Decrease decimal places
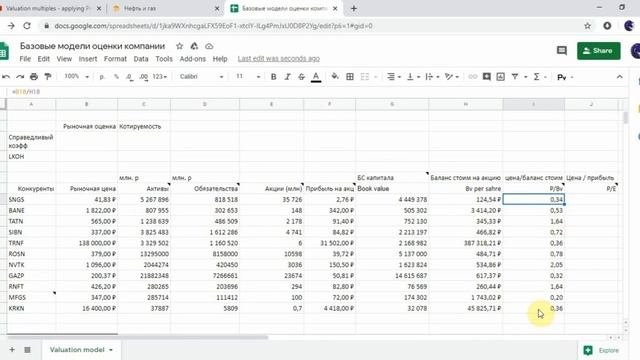Image resolution: width=640 pixels, height=360 pixels. [x=129, y=77]
